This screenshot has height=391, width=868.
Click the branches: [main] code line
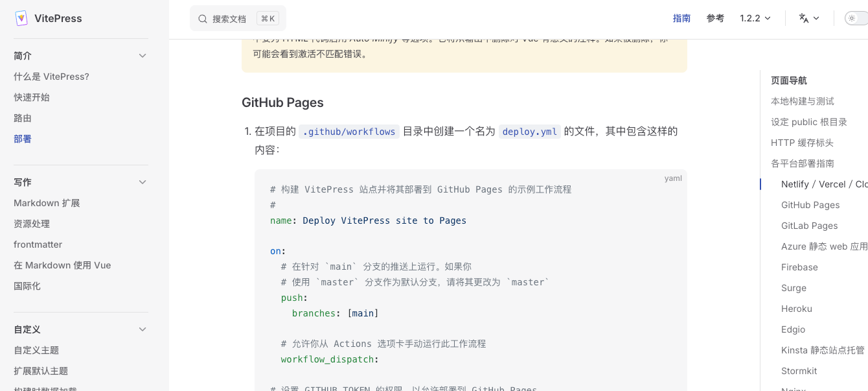(x=335, y=313)
